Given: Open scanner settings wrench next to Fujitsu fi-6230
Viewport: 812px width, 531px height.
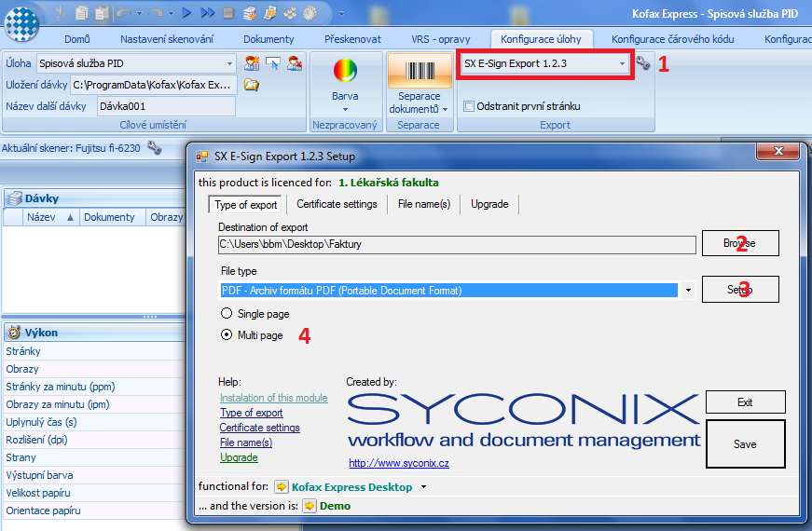Looking at the screenshot, I should tap(155, 148).
